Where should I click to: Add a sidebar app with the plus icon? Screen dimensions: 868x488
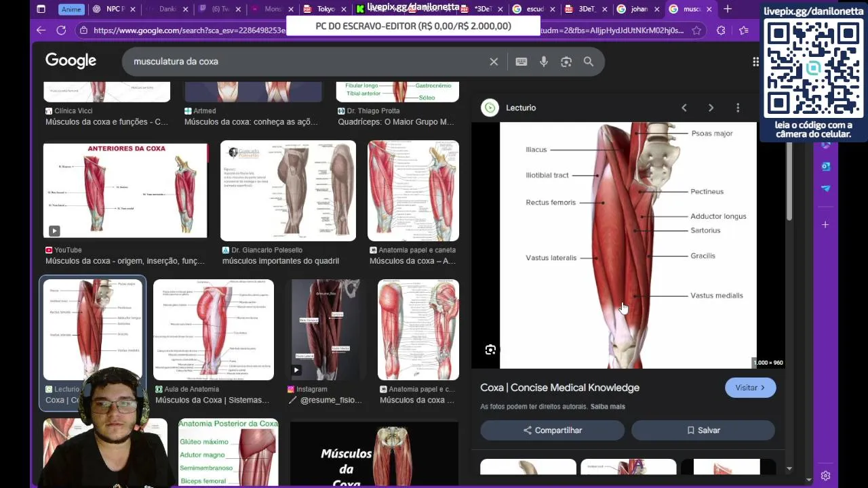coord(825,224)
